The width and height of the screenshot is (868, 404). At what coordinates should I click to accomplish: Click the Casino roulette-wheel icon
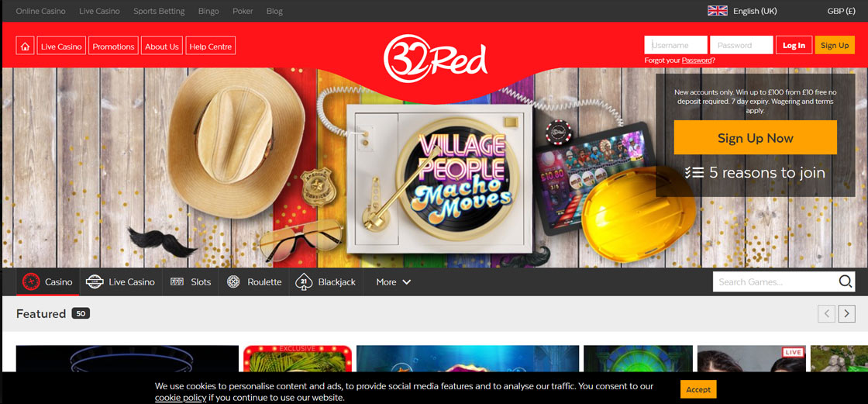click(x=31, y=282)
